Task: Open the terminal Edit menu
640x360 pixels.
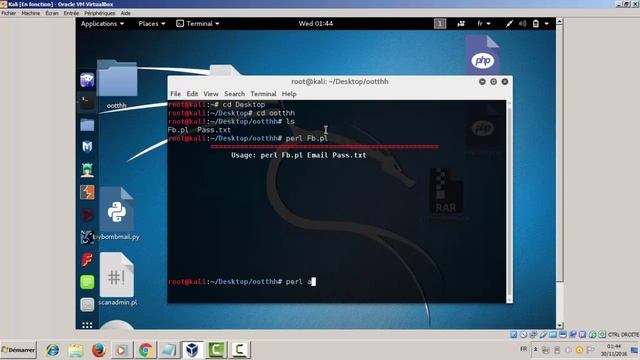Action: (x=192, y=94)
